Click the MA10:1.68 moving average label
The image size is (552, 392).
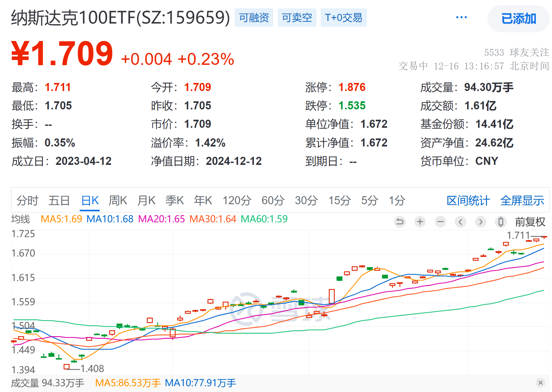110,219
